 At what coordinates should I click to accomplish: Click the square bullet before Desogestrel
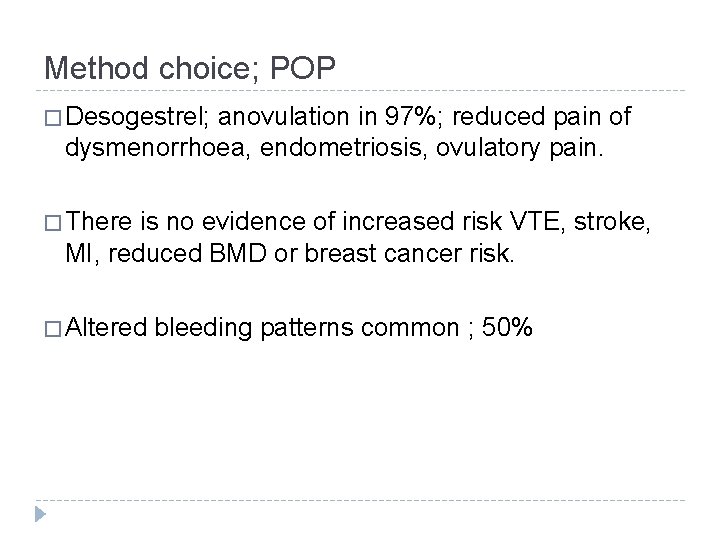point(53,118)
